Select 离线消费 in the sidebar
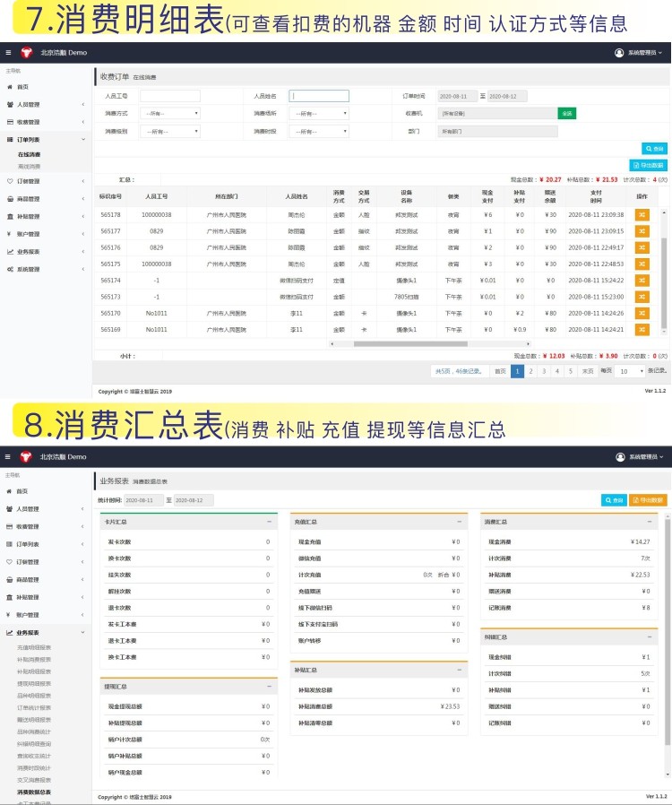Viewport: 672px width, 805px height. pos(30,166)
